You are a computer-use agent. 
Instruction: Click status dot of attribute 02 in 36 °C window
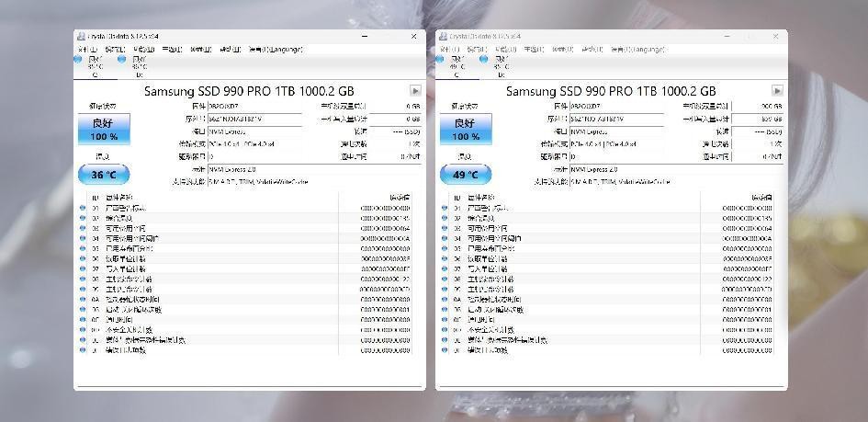pyautogui.click(x=83, y=218)
